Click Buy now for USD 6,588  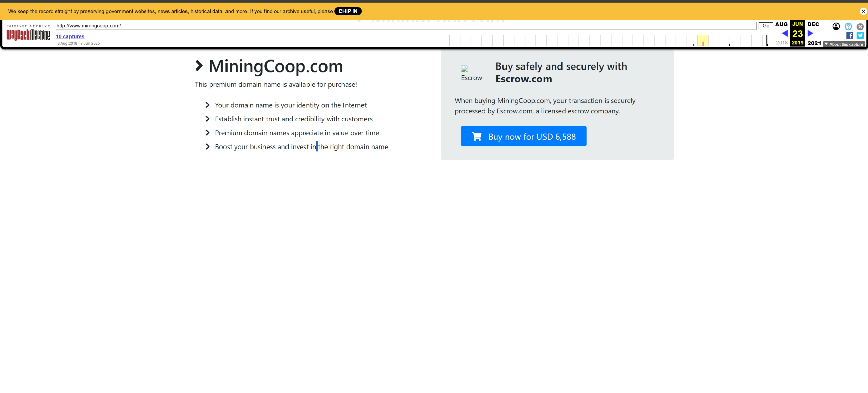point(524,136)
